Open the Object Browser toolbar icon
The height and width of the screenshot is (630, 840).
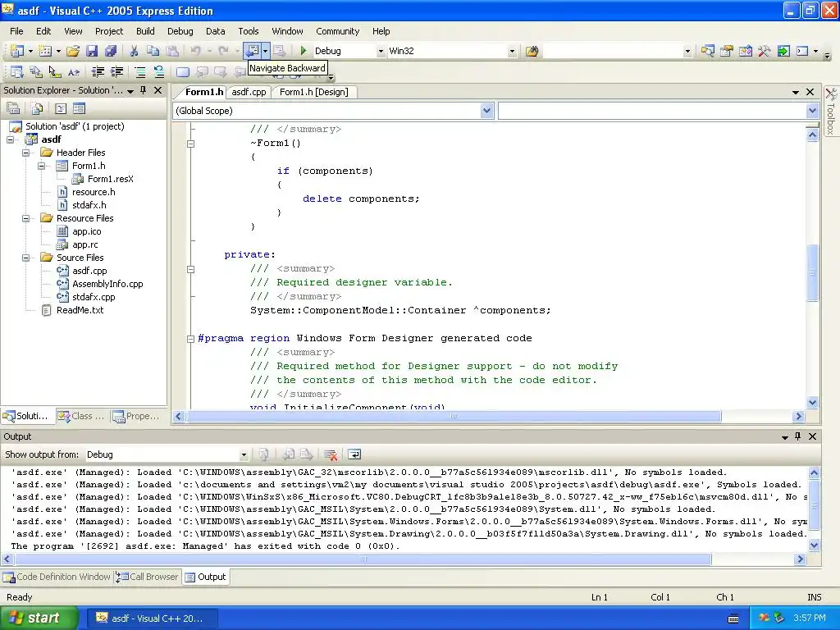(x=745, y=51)
